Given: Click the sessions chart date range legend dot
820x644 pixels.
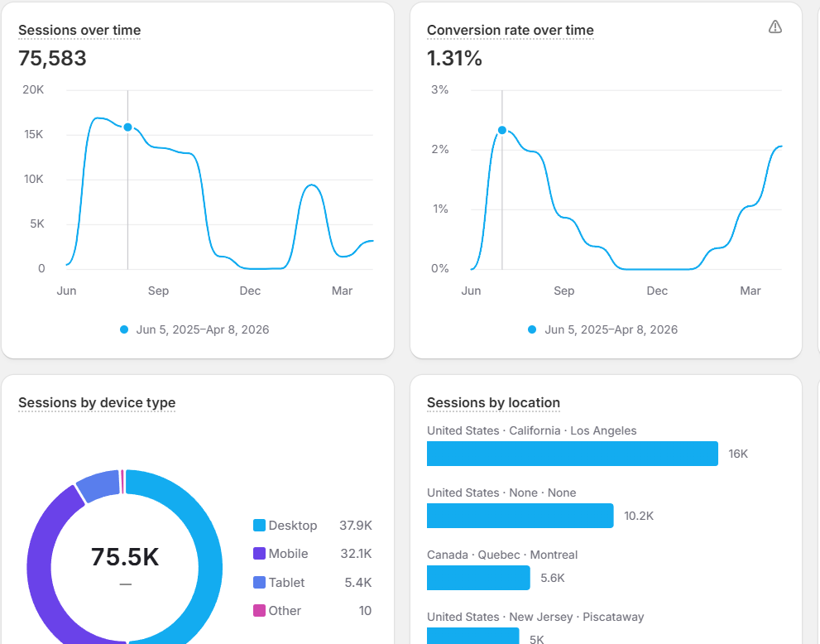Looking at the screenshot, I should 124,329.
